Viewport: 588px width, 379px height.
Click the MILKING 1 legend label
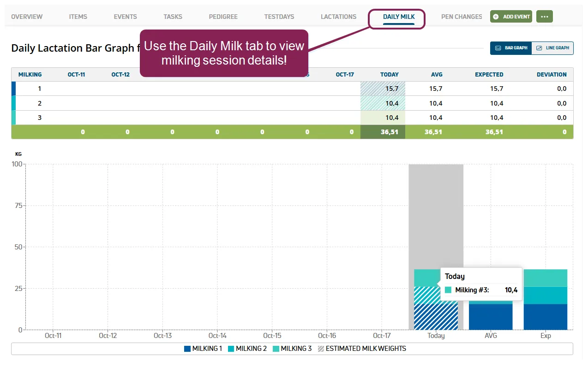click(x=207, y=349)
